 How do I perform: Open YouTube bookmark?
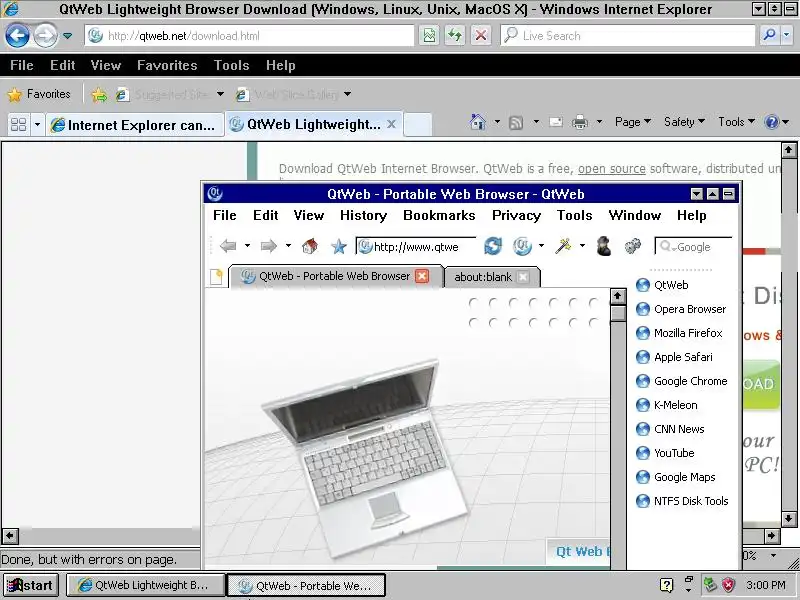click(665, 453)
